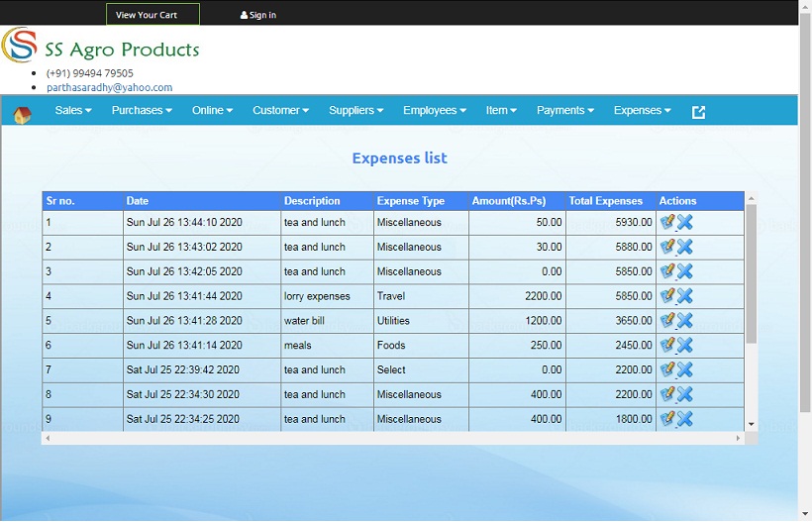812x522 pixels.
Task: Edit row 9 expense entry
Action: tap(667, 418)
